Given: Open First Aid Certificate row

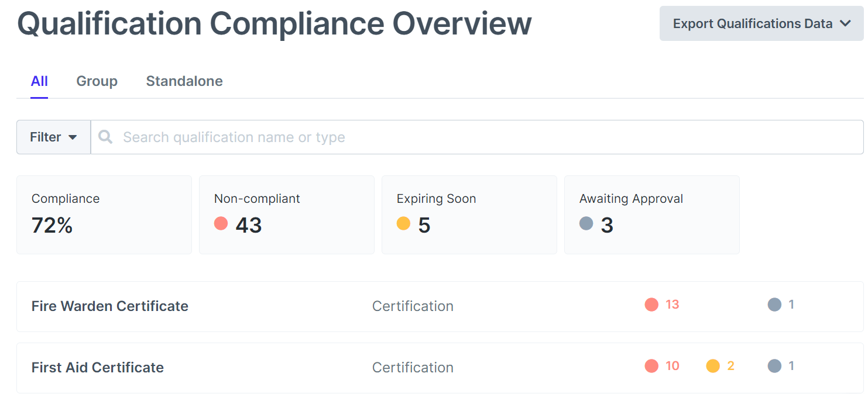Looking at the screenshot, I should tap(98, 368).
